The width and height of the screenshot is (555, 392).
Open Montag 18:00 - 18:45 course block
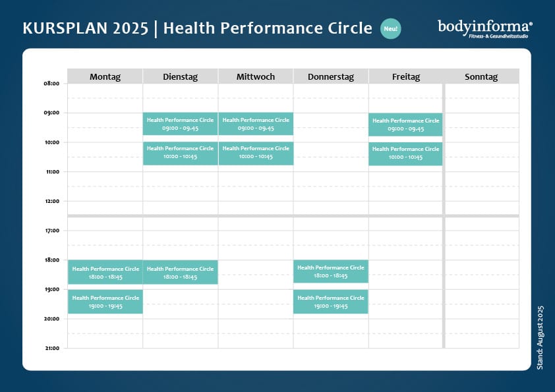pyautogui.click(x=105, y=272)
